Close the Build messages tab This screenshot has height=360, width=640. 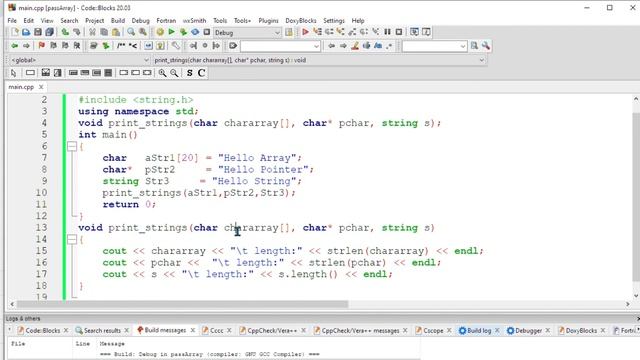(193, 330)
